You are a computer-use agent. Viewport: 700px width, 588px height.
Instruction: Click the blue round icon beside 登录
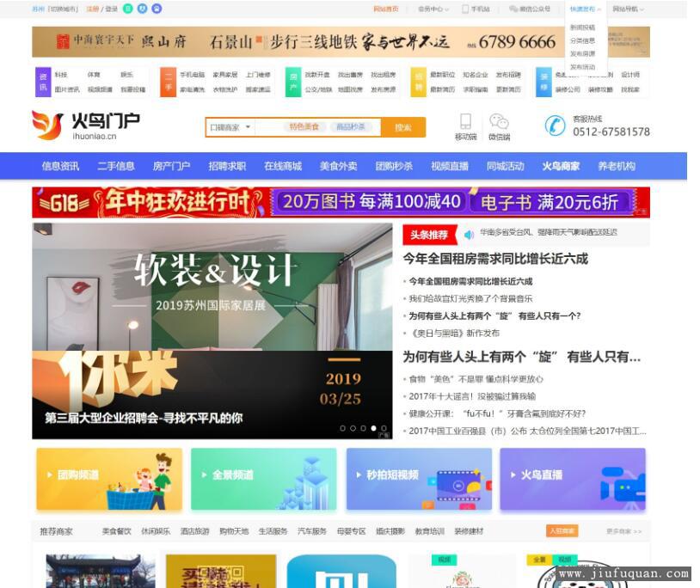pyautogui.click(x=142, y=9)
